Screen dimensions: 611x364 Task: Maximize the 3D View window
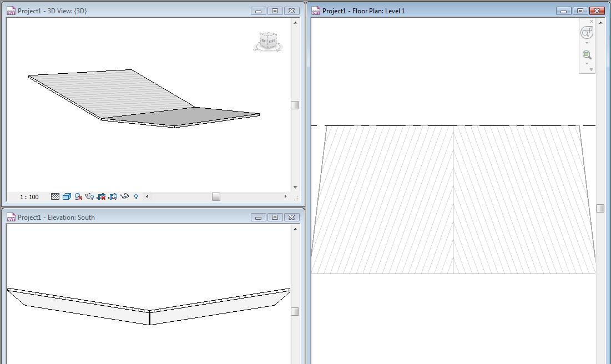coord(275,11)
